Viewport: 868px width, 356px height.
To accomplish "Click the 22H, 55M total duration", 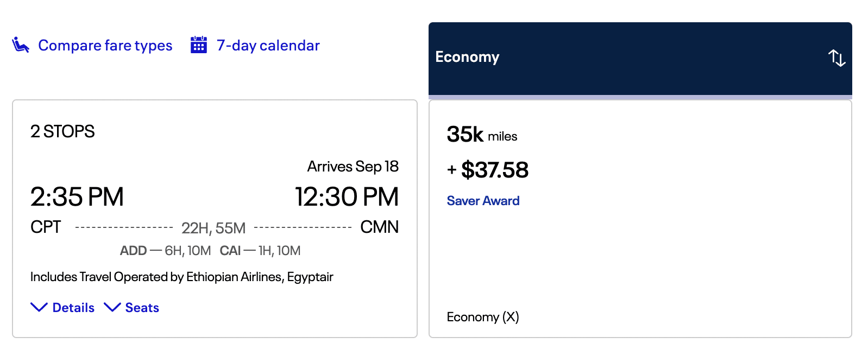I will click(x=213, y=228).
